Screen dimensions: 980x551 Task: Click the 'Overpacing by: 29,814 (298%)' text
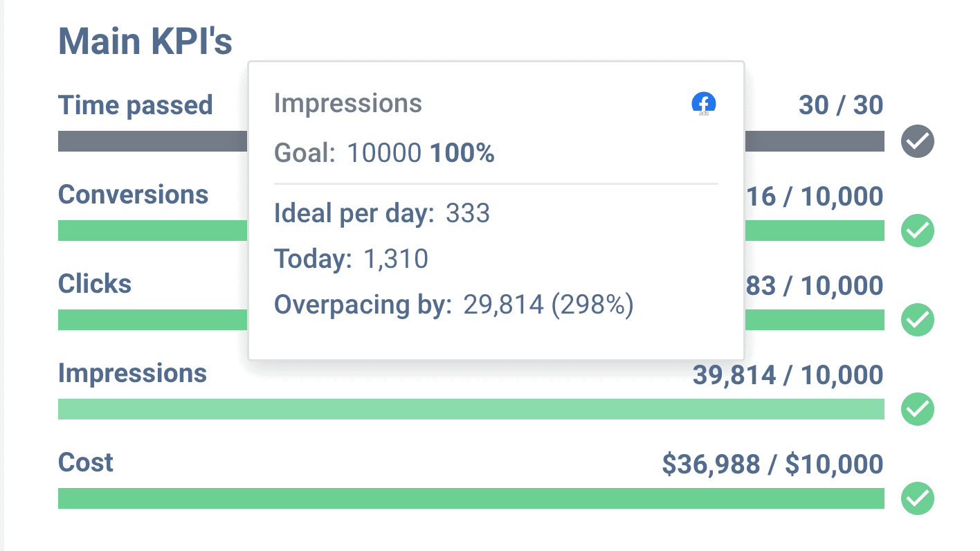(x=455, y=305)
